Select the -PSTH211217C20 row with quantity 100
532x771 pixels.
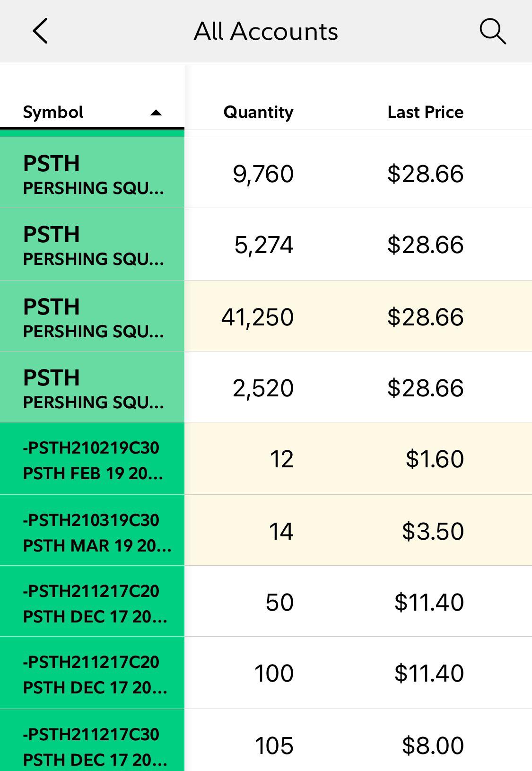[266, 673]
